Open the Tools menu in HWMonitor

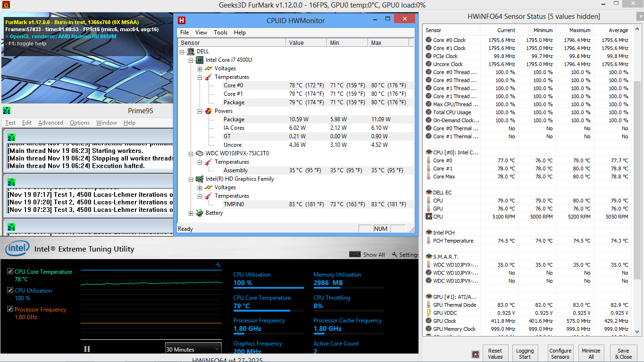[220, 33]
